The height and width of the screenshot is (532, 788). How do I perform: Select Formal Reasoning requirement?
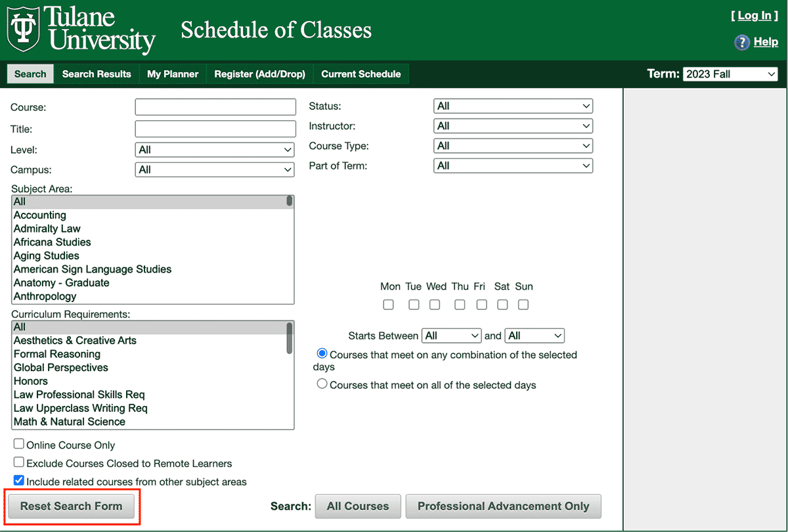coord(149,354)
